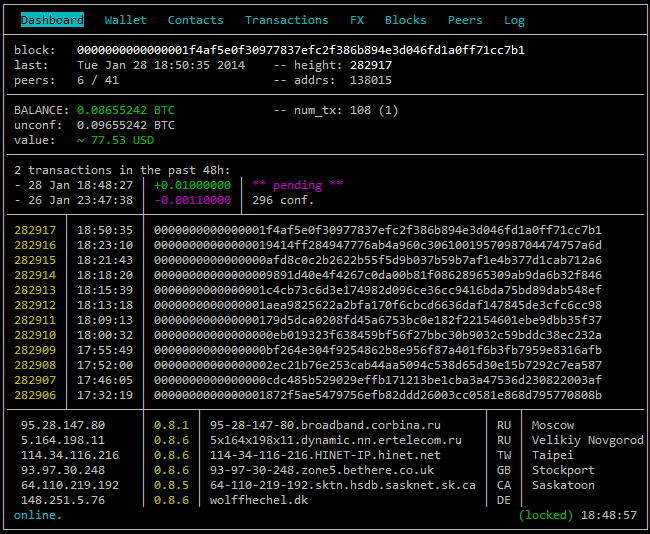
Task: Select the Dashboard tab
Action: 52,20
